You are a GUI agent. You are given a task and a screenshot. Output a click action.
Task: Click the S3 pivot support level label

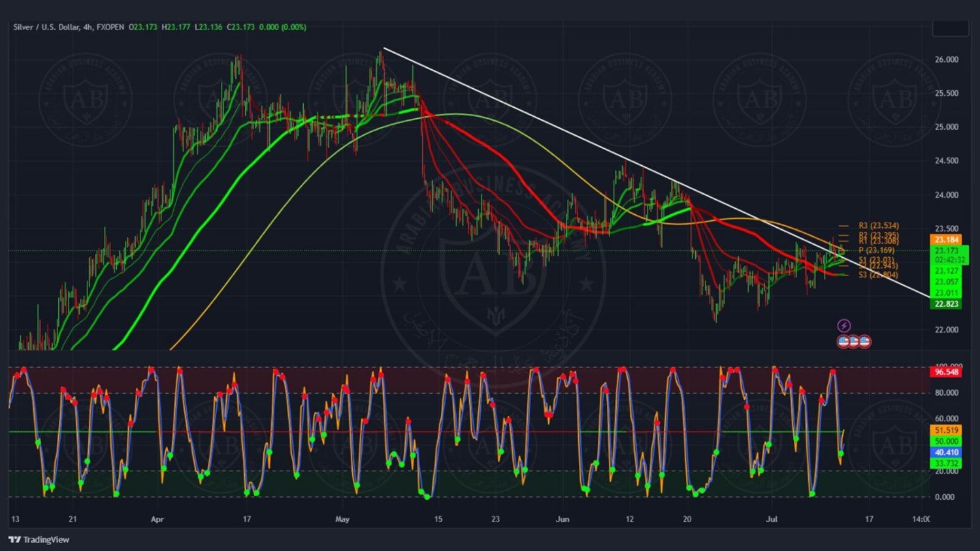coord(878,275)
